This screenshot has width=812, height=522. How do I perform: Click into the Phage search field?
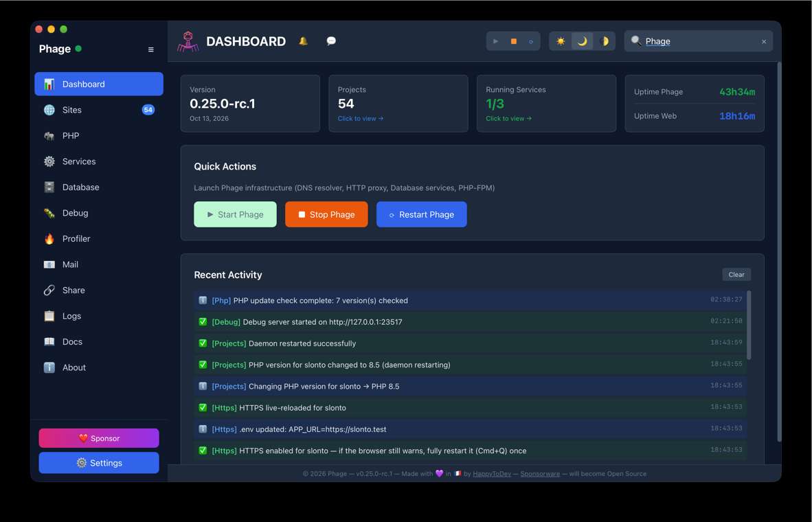[699, 41]
